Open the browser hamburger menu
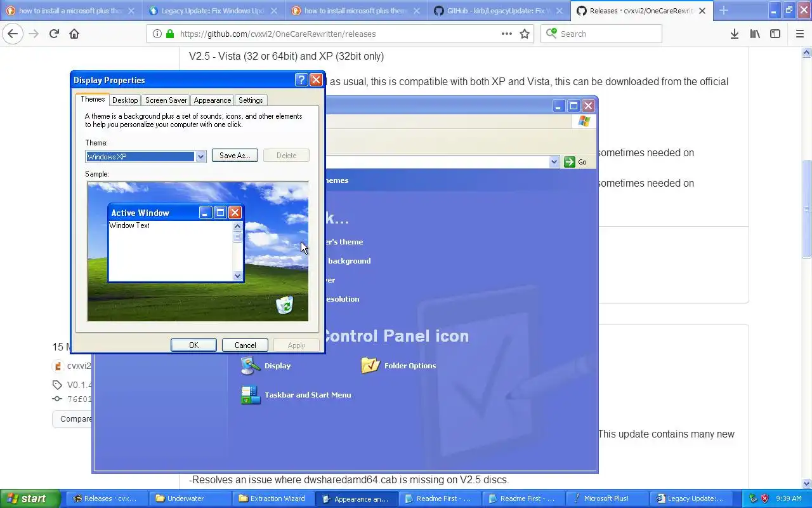Viewport: 812px width, 508px height. point(799,34)
